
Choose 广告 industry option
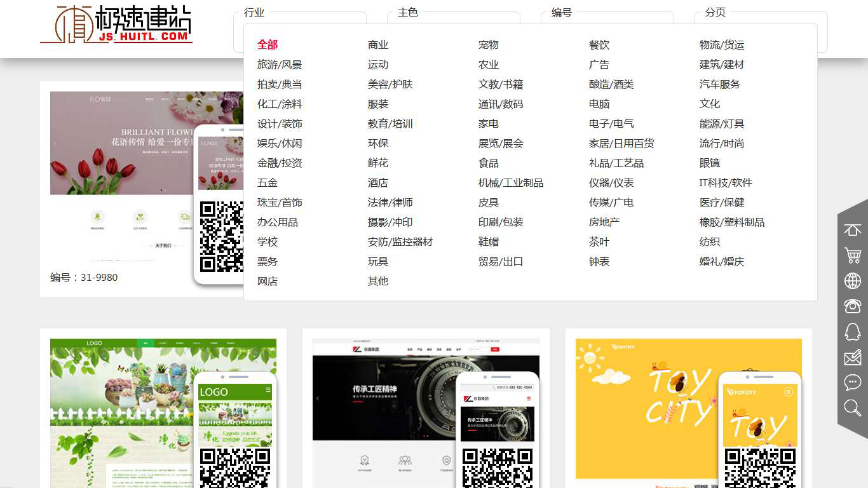pos(599,65)
